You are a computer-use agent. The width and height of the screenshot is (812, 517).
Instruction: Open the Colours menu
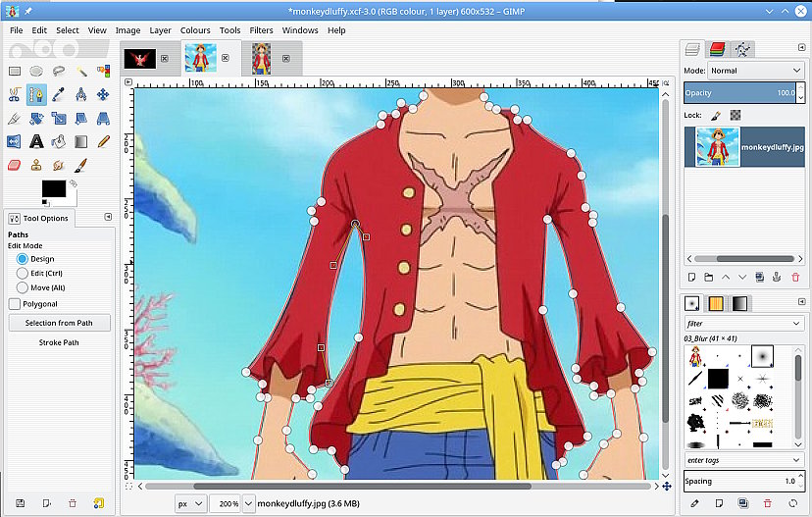[195, 30]
